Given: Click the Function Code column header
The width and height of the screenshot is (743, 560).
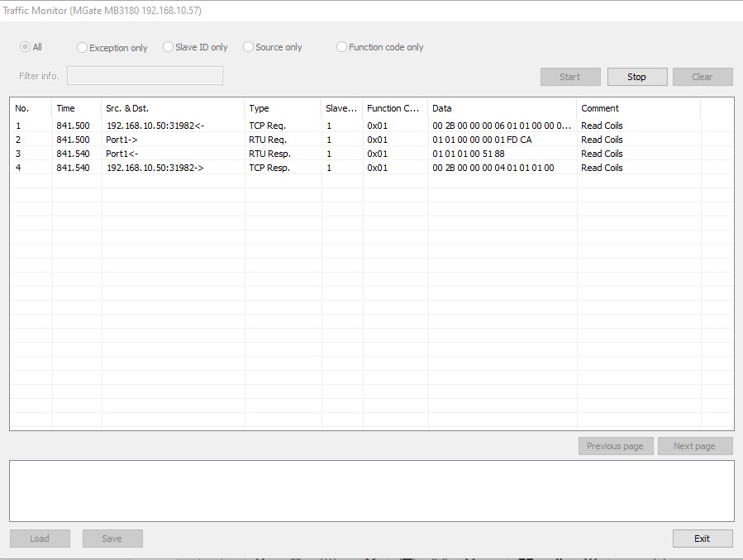Looking at the screenshot, I should pyautogui.click(x=395, y=108).
